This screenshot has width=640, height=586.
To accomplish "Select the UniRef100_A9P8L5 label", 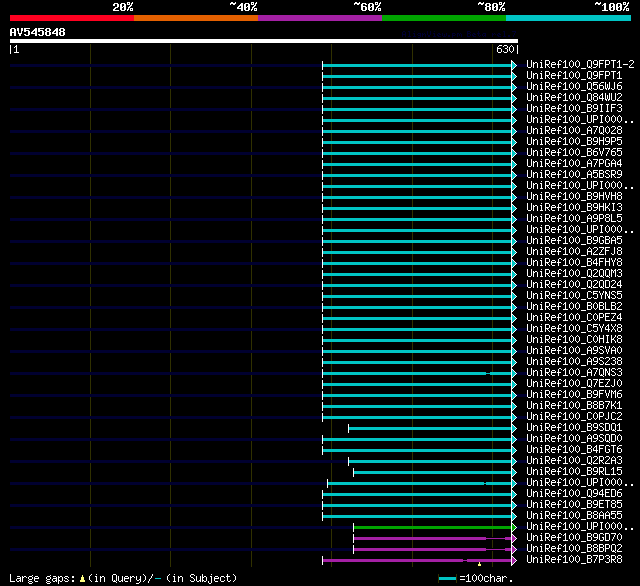I will click(x=574, y=219).
